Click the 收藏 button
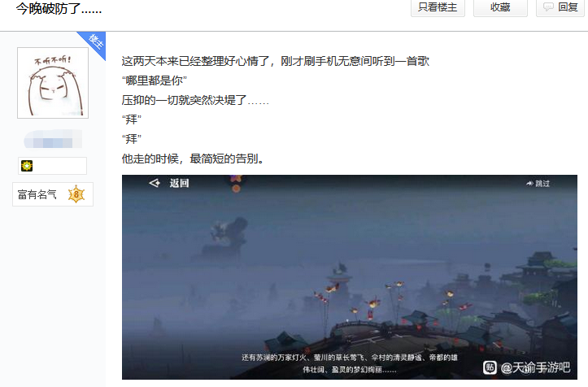588x387 pixels. click(x=500, y=7)
